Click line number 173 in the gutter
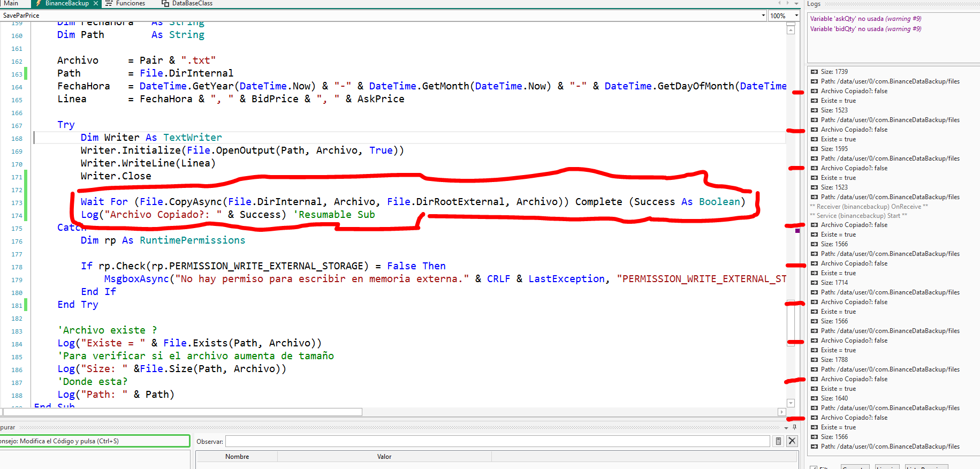 click(x=17, y=203)
